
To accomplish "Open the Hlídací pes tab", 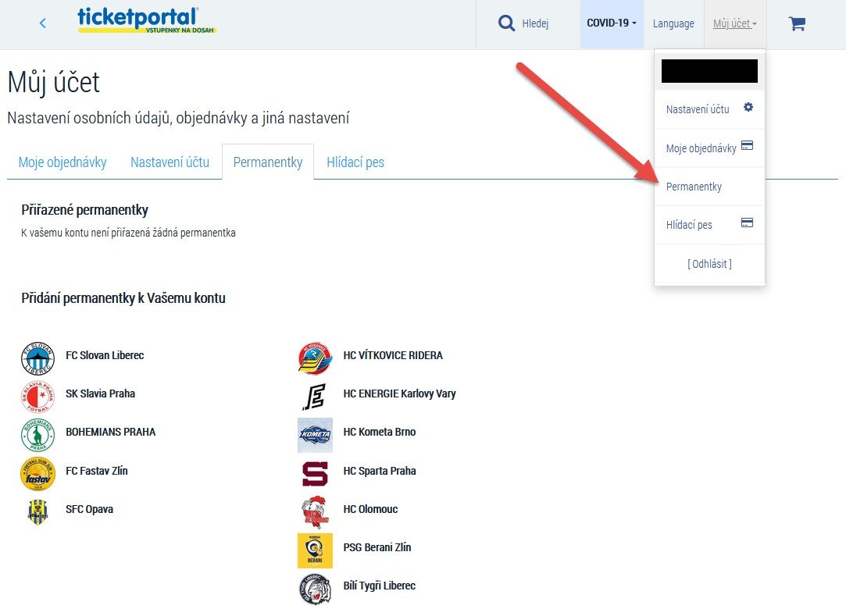I will [355, 162].
